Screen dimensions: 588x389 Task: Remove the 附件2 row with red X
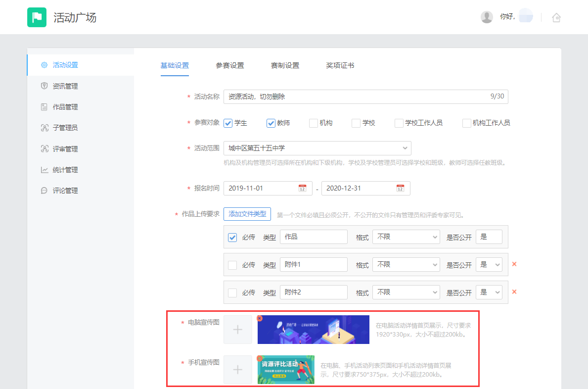pyautogui.click(x=514, y=292)
